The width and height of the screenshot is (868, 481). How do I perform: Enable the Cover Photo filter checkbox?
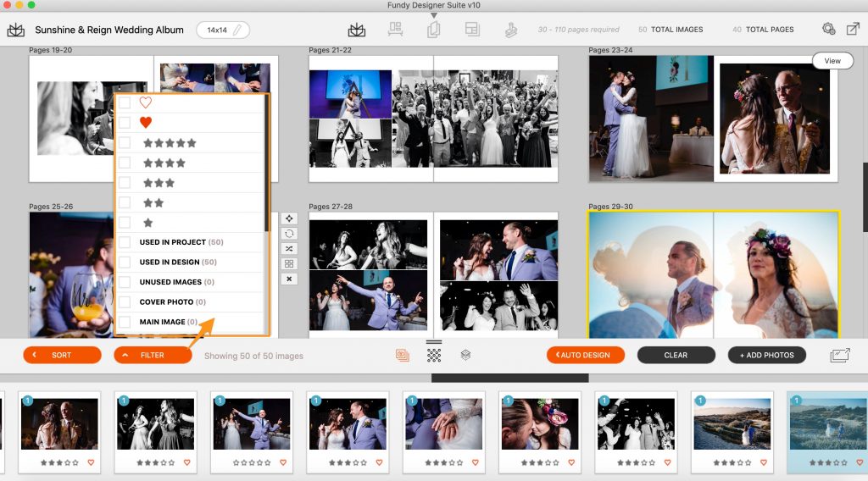[x=125, y=301]
